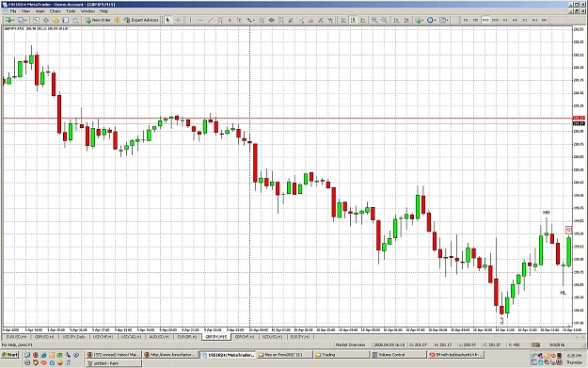Viewport: 588px width, 368px height.
Task: Open the File menu
Action: tap(13, 11)
